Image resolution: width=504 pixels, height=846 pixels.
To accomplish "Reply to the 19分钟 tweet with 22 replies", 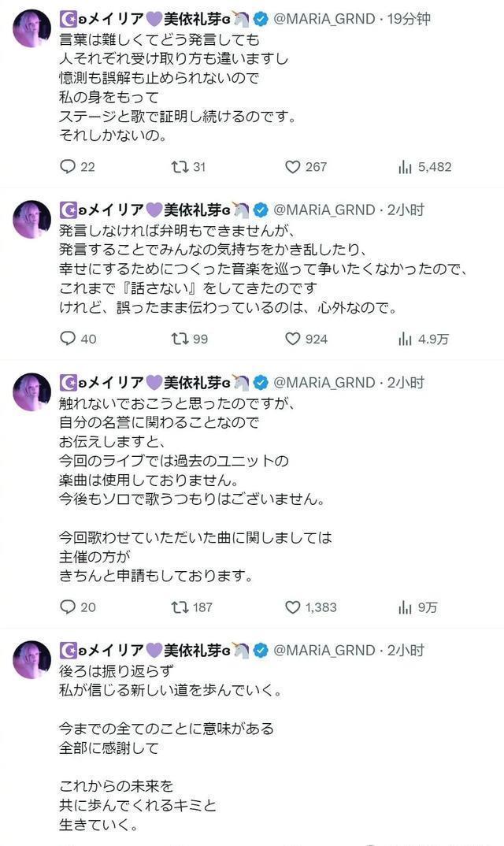I will click(68, 167).
